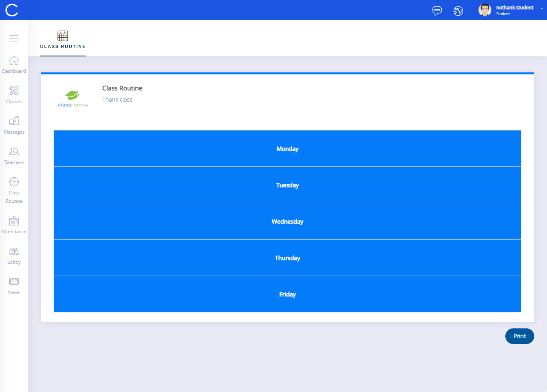The height and width of the screenshot is (392, 547).
Task: Go to Teachers in sidebar
Action: point(14,152)
